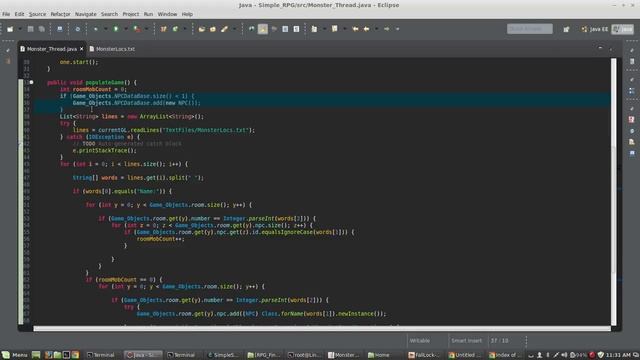Click the Smart Insert status entry
This screenshot has width=640, height=360.
467,340
